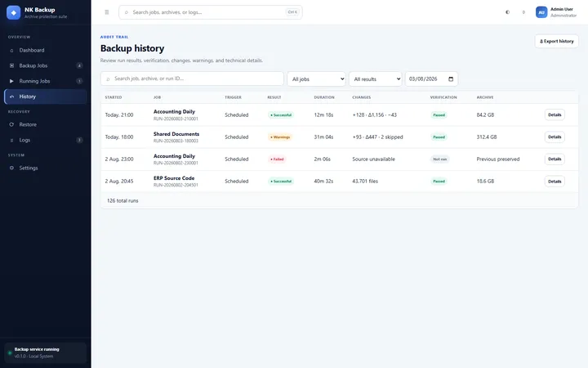The image size is (588, 368).
Task: Select History in the sidebar
Action: 46,96
